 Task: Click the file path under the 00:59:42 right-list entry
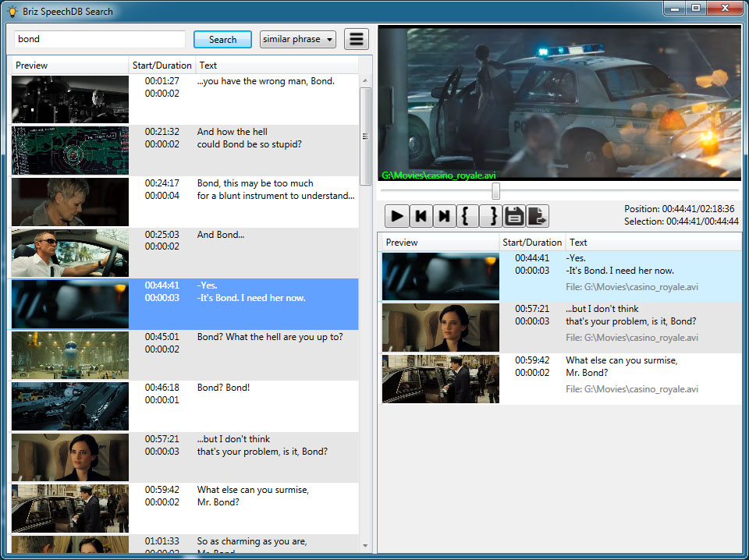[x=632, y=389]
